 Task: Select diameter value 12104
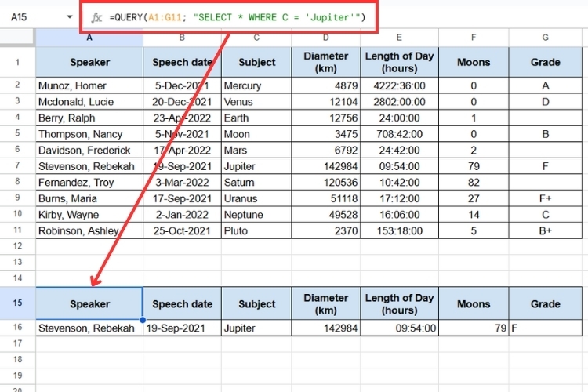click(x=326, y=102)
